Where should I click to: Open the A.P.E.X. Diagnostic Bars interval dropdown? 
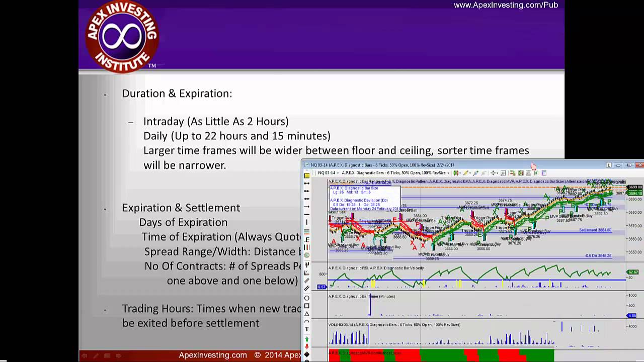[396, 173]
